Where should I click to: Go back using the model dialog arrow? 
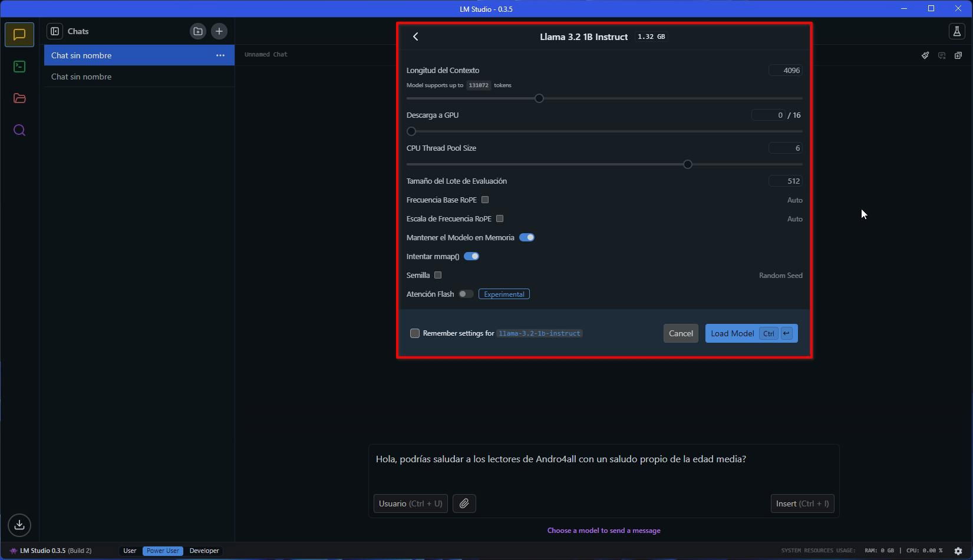pos(415,37)
